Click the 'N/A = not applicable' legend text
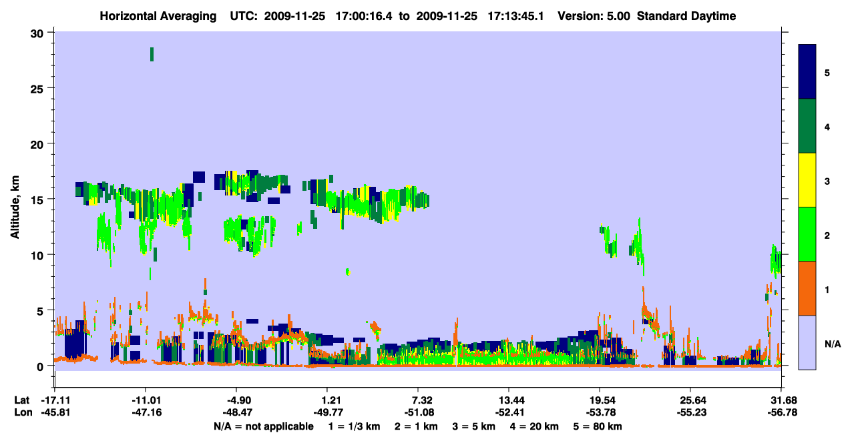Screen dimensions: 868x445 point(263,426)
